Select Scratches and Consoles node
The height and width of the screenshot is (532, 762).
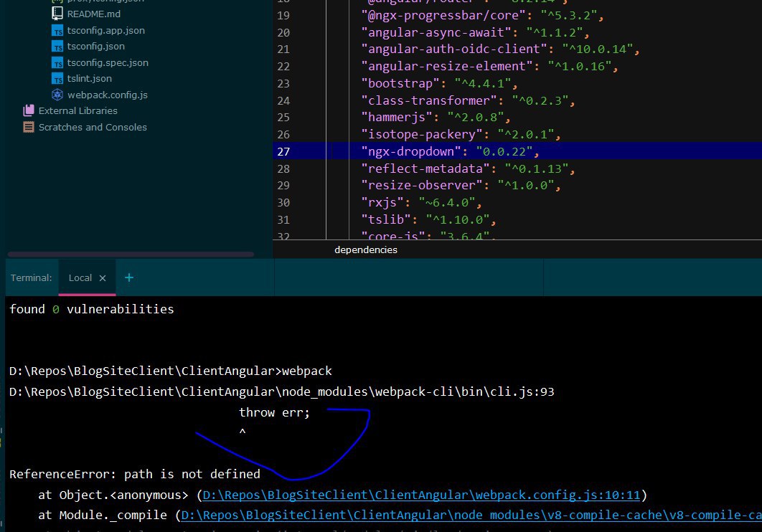coord(93,127)
